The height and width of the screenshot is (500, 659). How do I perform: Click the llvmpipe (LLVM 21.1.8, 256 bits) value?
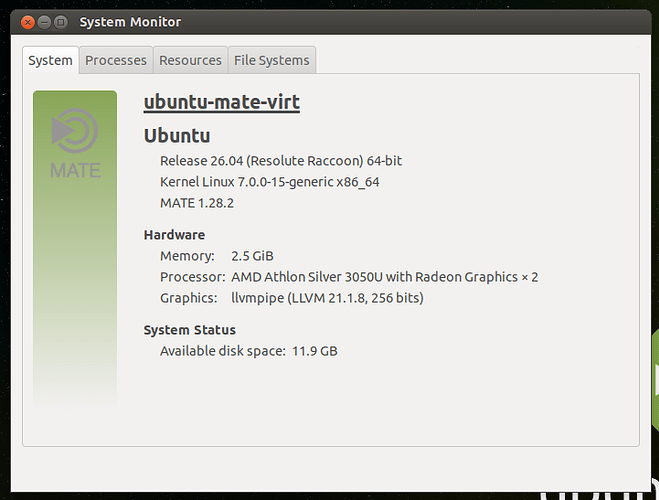point(327,298)
